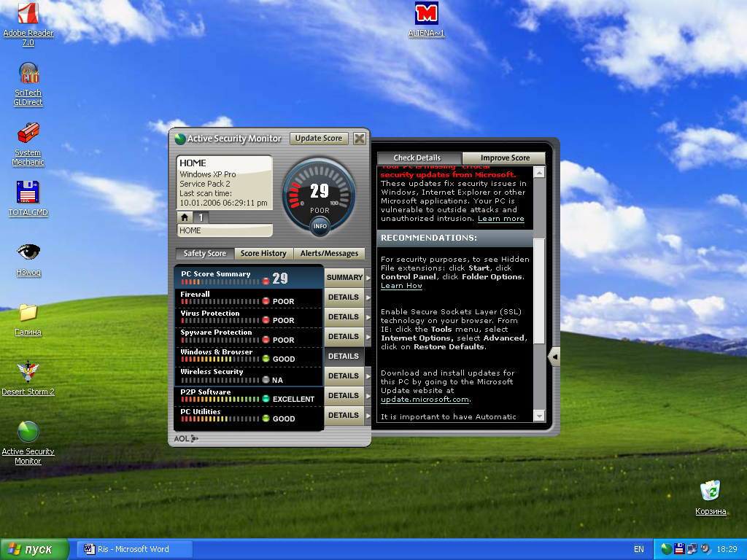Click the PC Utilities GOOD status
This screenshot has height=560, width=747.
pyautogui.click(x=284, y=419)
